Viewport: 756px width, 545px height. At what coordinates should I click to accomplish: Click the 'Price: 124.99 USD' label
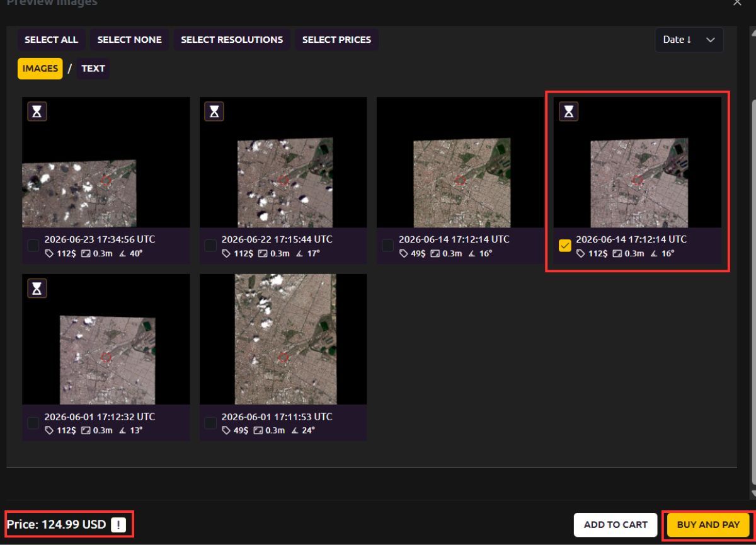tap(56, 524)
